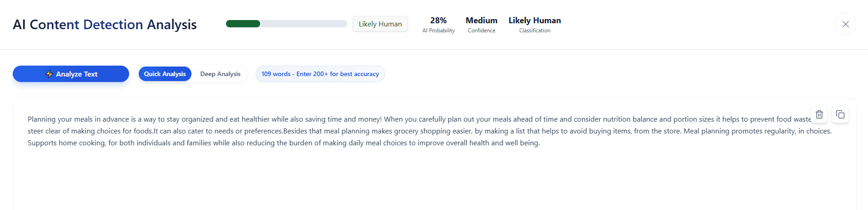The height and width of the screenshot is (210, 868).
Task: Click the 109 words accuracy hint pill
Action: 320,74
